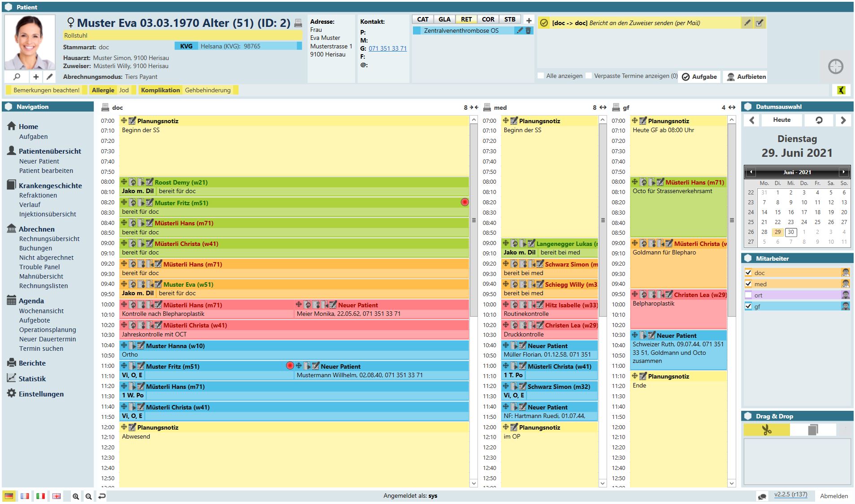This screenshot has width=855, height=504.
Task: Click phone number link 071 351 33 71
Action: coord(387,48)
